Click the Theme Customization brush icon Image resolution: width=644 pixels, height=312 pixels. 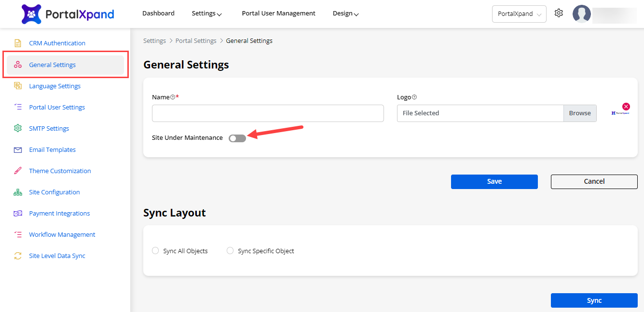[18, 171]
